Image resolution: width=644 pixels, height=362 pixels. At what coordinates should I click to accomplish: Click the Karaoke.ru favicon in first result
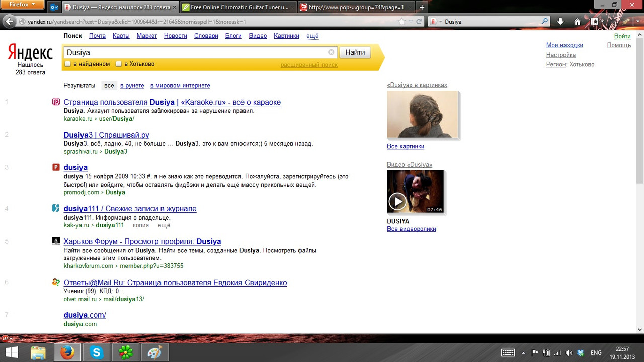pyautogui.click(x=56, y=102)
